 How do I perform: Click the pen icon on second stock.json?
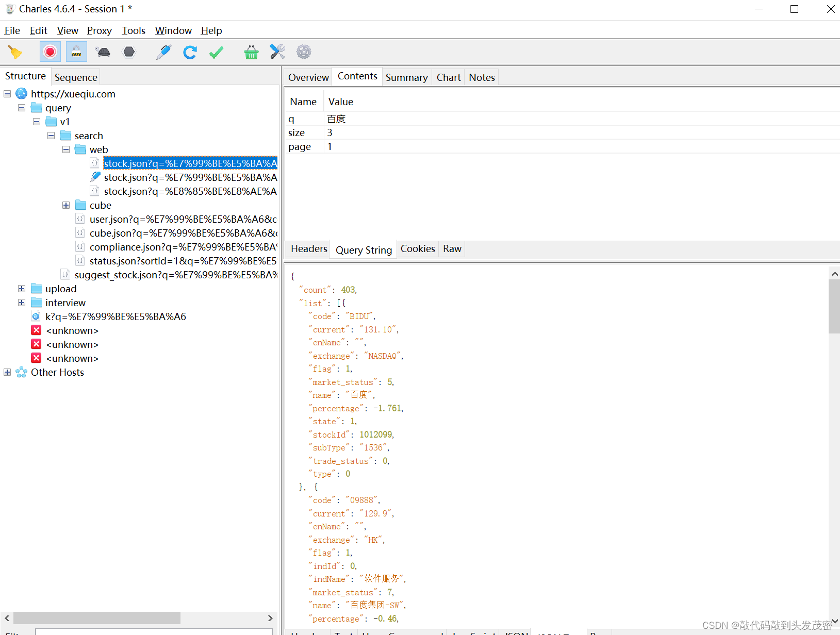pos(95,177)
